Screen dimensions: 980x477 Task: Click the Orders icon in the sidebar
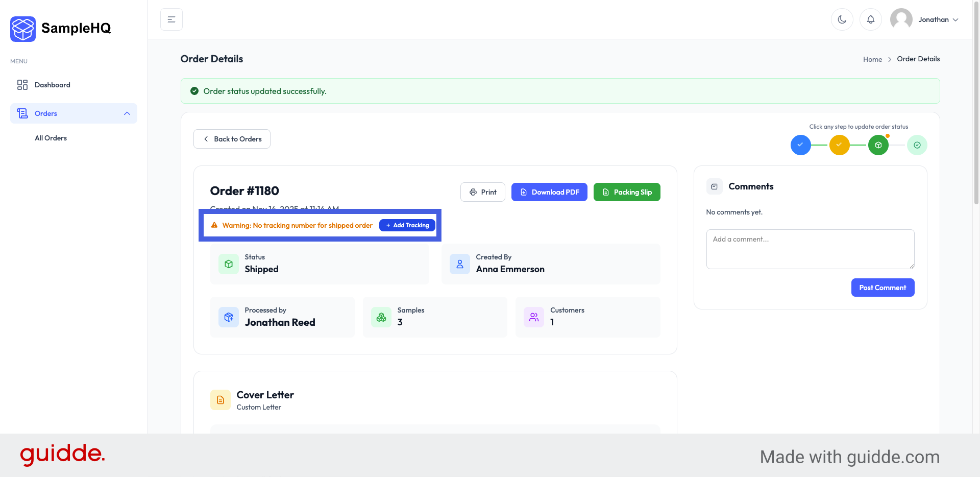point(22,113)
